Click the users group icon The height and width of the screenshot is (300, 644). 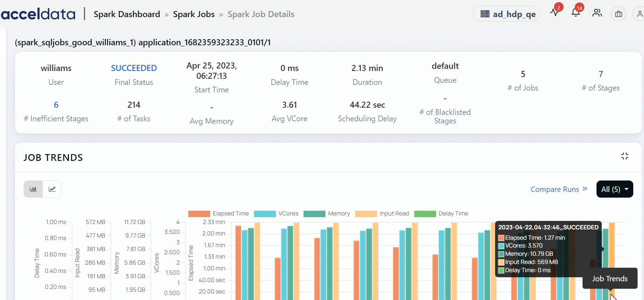(x=597, y=14)
